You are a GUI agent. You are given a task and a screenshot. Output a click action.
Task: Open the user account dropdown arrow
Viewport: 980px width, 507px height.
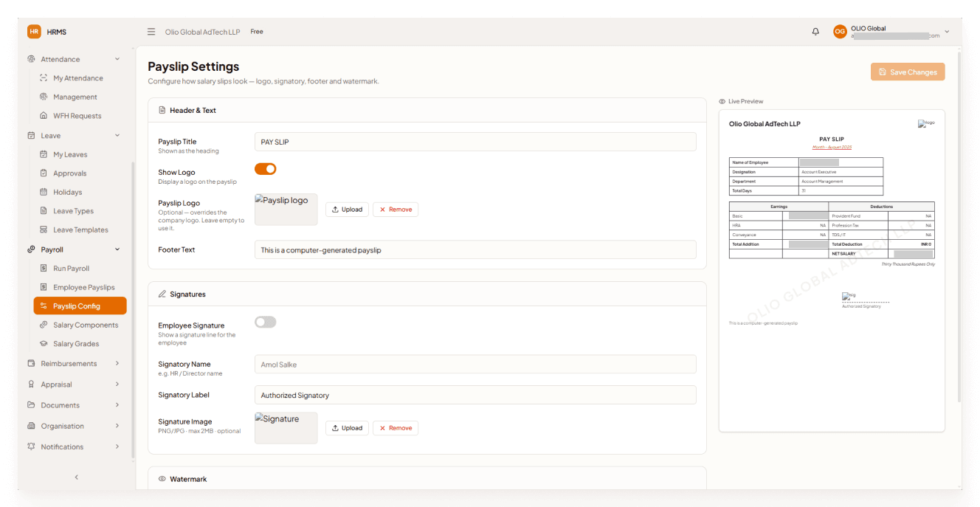947,32
